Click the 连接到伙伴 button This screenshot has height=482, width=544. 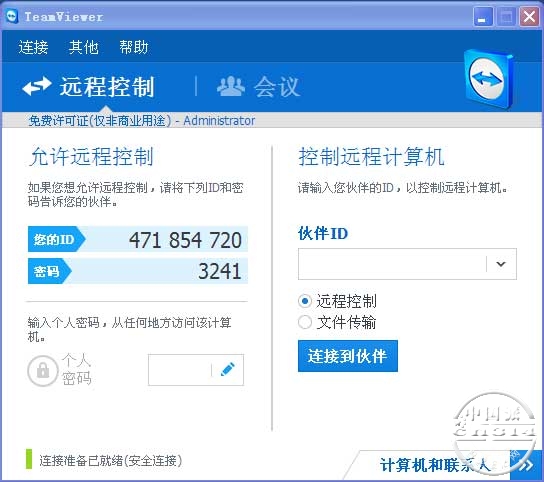tap(348, 356)
